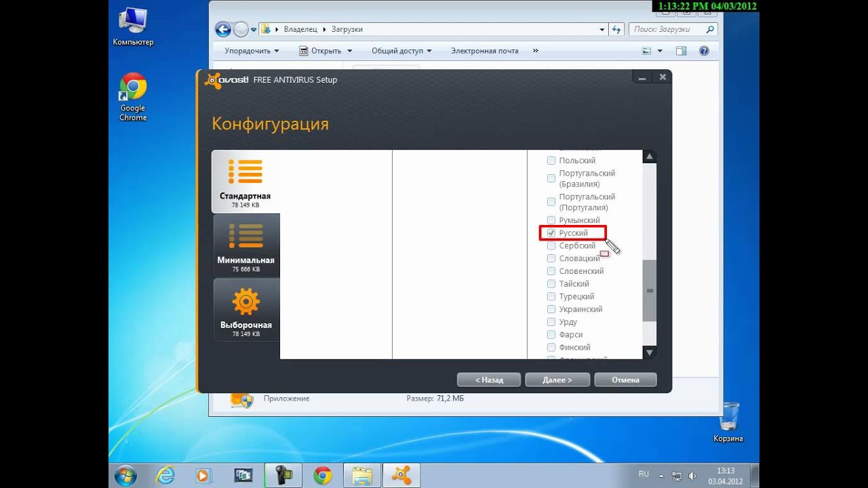Refresh the Загрузки folder in Explorer
The image size is (868, 488).
(x=616, y=30)
